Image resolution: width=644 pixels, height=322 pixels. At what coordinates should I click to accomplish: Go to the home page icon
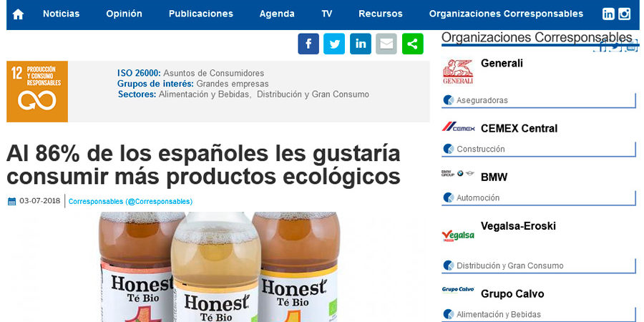pyautogui.click(x=18, y=14)
